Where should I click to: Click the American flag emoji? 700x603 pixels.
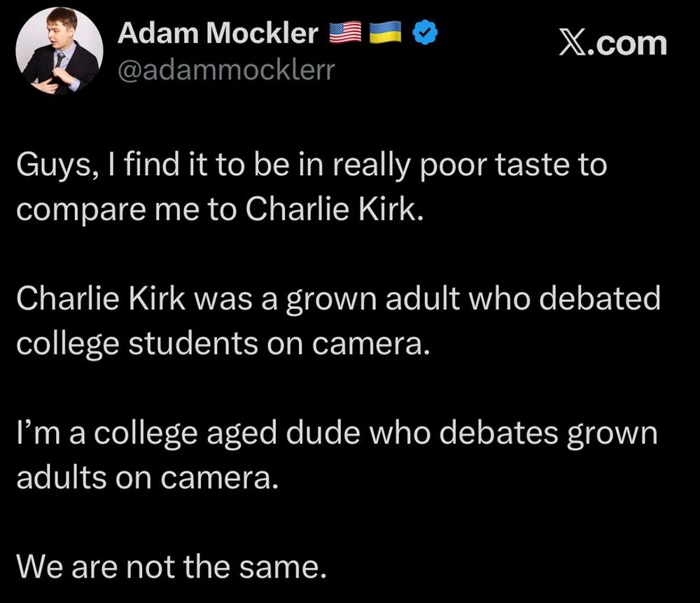(346, 33)
